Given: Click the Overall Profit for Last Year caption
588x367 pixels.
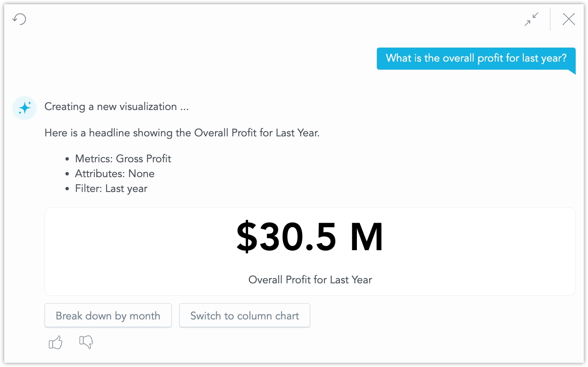Looking at the screenshot, I should pos(310,279).
